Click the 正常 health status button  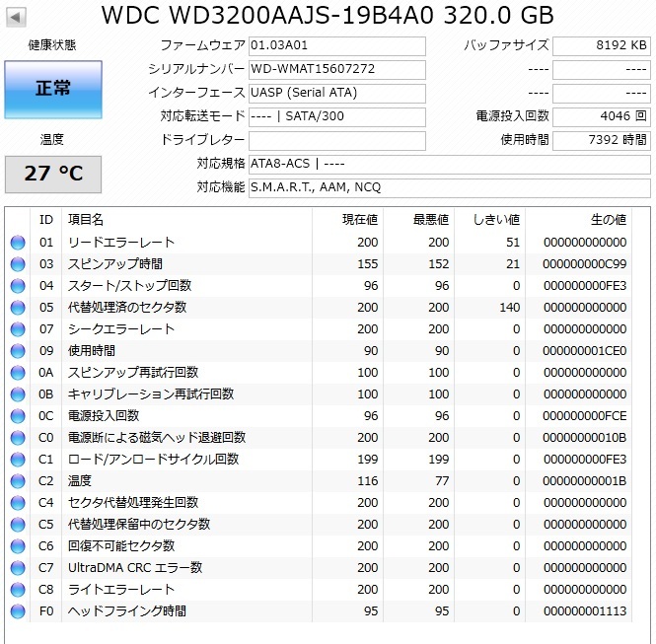[x=53, y=90]
